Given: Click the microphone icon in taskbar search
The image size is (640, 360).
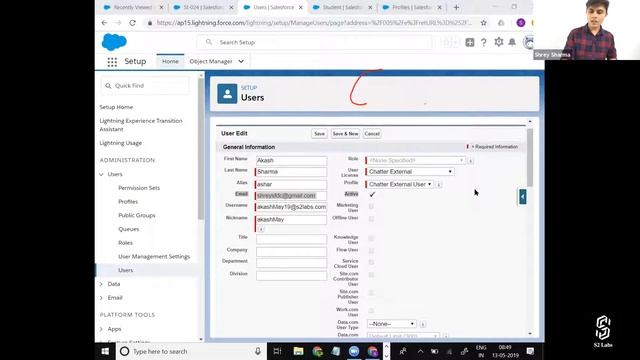Looking at the screenshot, I should pos(258,351).
